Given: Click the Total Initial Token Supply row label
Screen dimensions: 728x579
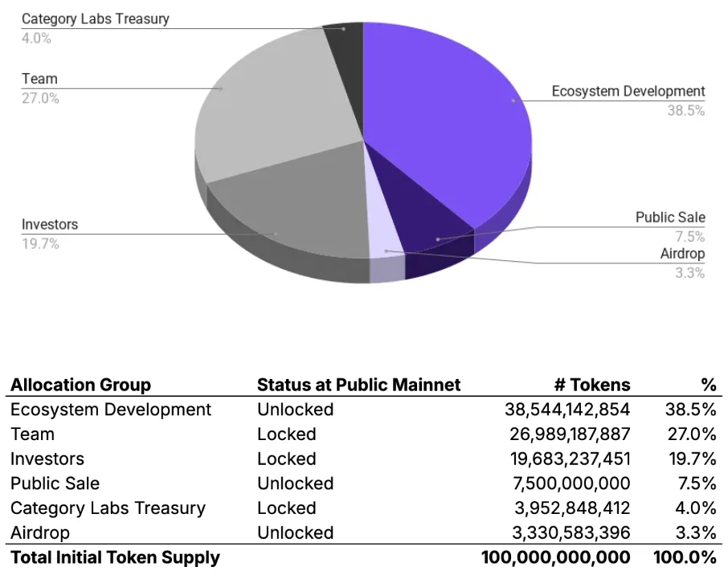Looking at the screenshot, I should click(115, 557).
